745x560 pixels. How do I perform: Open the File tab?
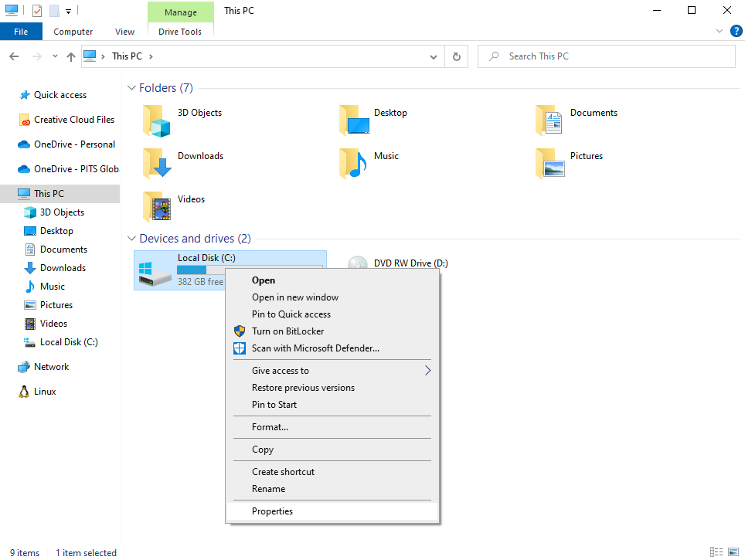(21, 32)
